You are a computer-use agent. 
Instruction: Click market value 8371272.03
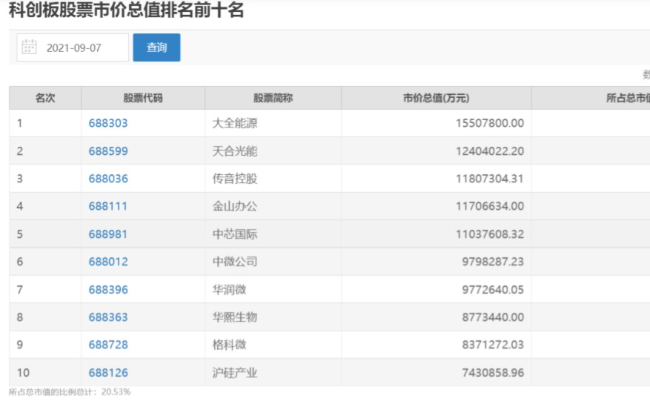[x=493, y=344]
